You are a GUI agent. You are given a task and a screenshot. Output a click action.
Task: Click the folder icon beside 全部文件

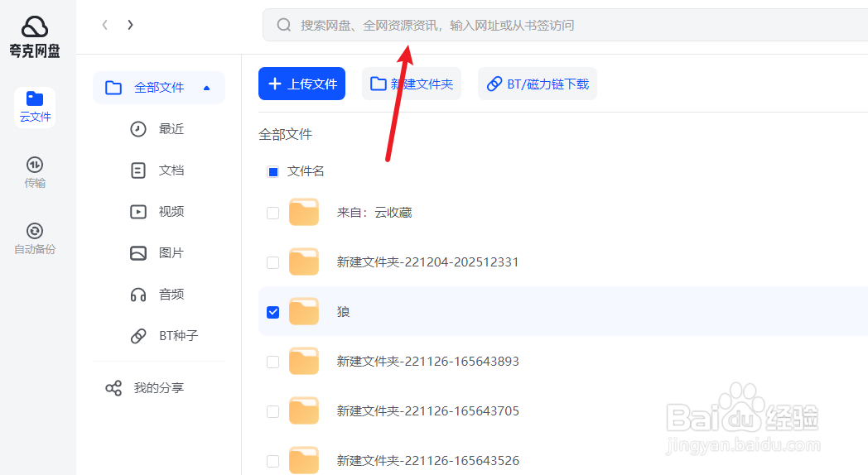pos(113,88)
